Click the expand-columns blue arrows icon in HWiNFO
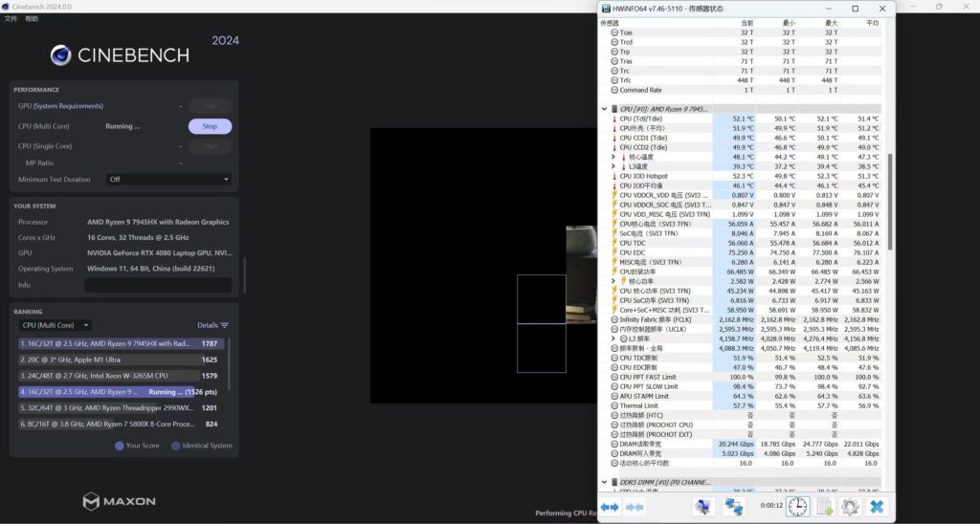Screen dimensions: 980x524 click(610, 507)
